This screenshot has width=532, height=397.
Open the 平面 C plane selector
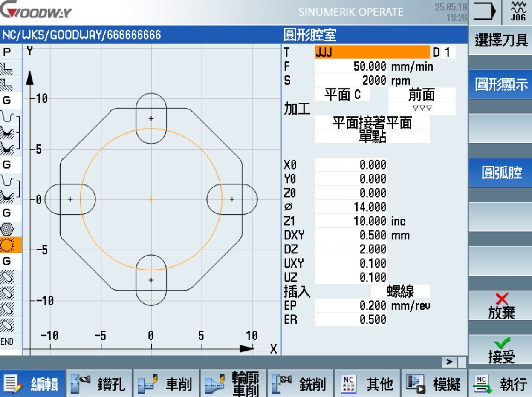point(342,95)
